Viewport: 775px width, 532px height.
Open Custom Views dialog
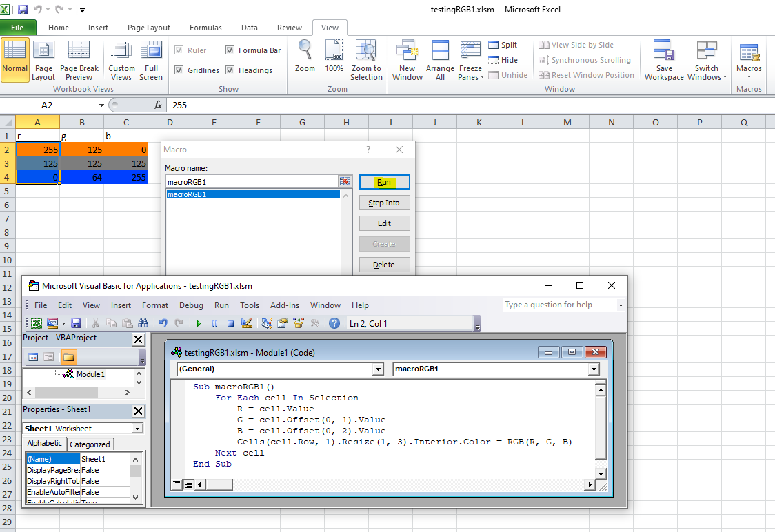[x=121, y=59]
